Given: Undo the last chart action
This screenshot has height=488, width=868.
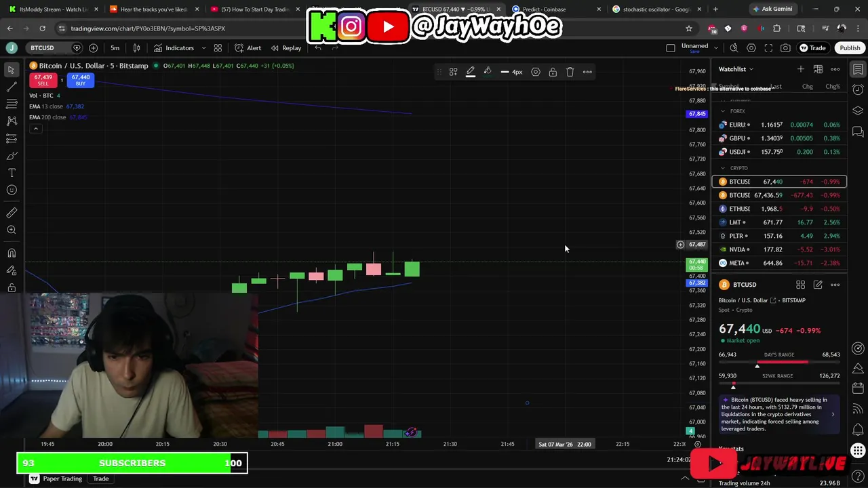Looking at the screenshot, I should coord(318,48).
